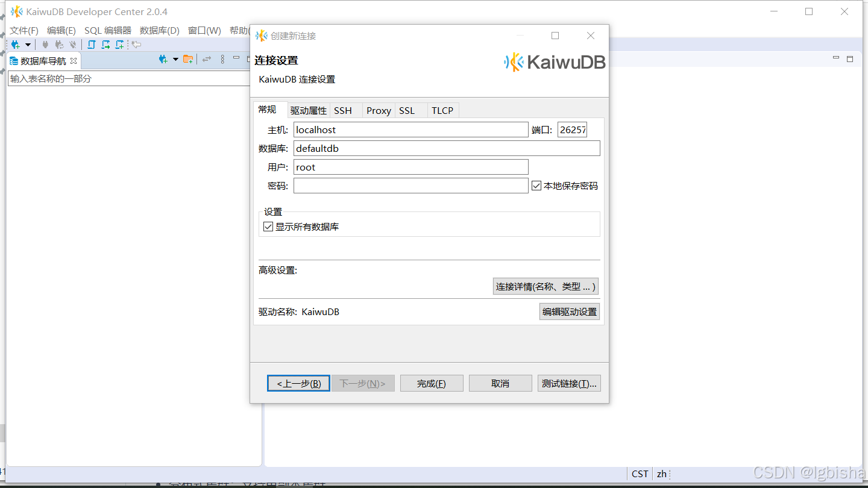Click the disconnect crossed-plug toolbar icon
The width and height of the screenshot is (868, 488).
[73, 45]
